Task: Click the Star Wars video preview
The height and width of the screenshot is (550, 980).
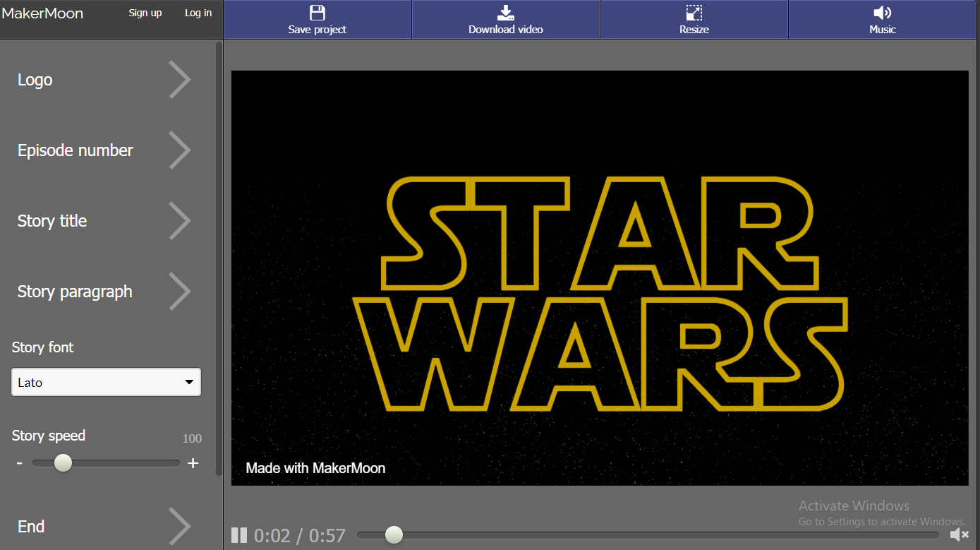Action: pyautogui.click(x=600, y=277)
